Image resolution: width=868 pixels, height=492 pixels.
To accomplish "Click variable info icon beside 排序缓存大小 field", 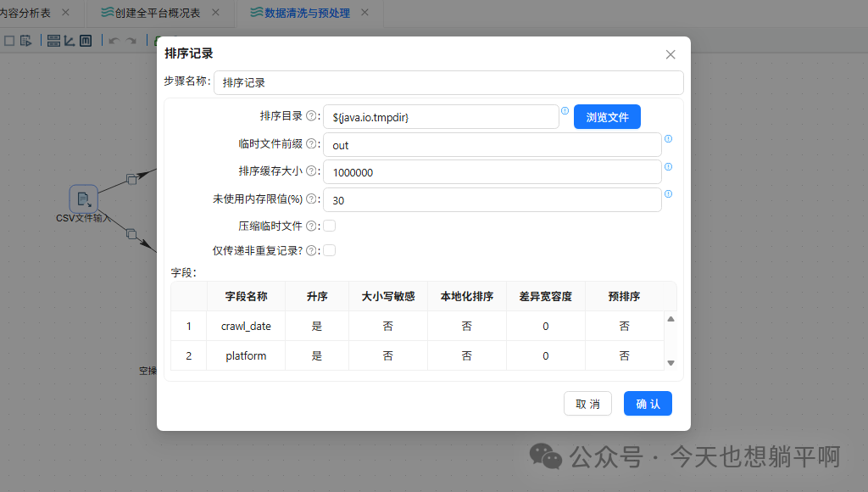I will click(x=668, y=166).
